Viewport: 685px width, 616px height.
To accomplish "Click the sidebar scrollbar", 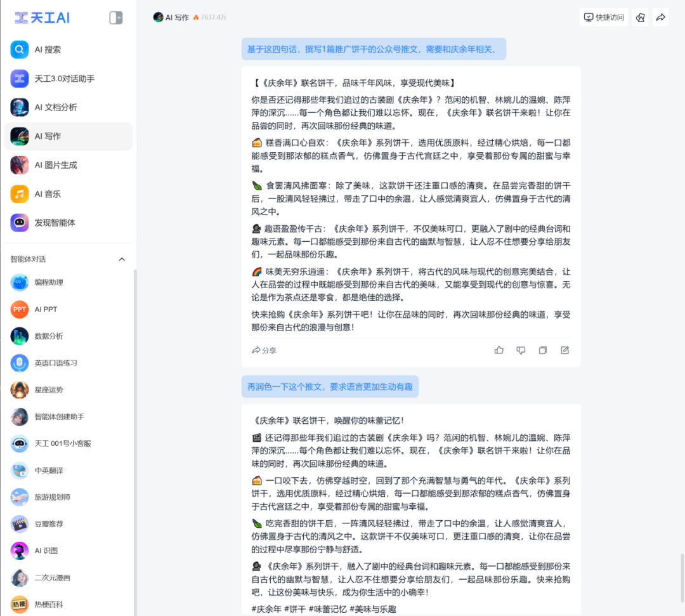I will pos(135,442).
